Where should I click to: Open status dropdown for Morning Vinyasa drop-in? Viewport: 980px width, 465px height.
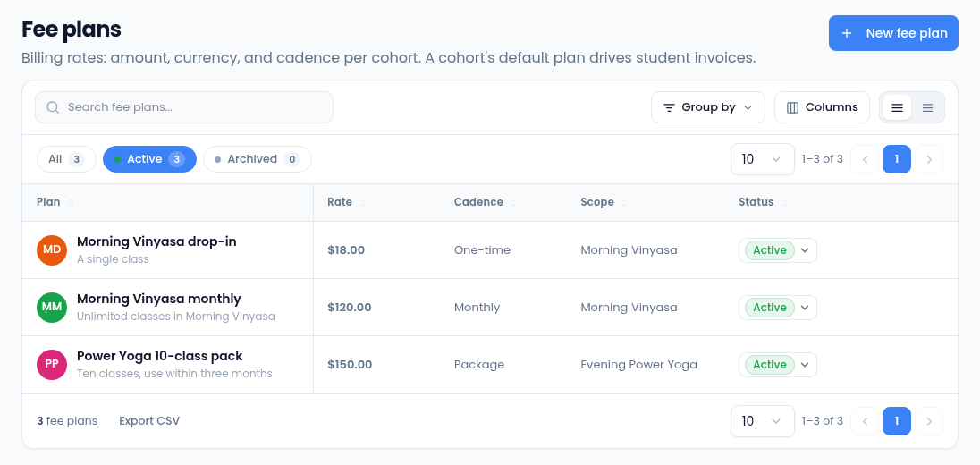click(778, 250)
